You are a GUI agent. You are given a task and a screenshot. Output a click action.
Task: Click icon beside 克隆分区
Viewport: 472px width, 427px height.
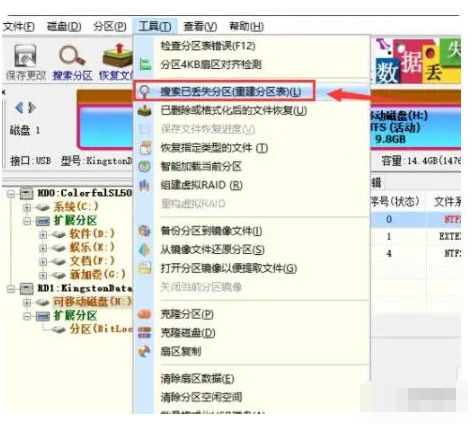click(x=144, y=314)
